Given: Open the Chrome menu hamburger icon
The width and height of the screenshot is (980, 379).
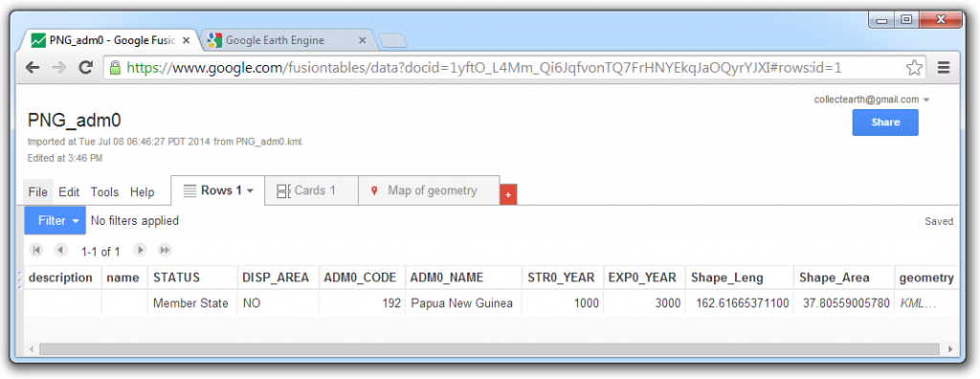Looking at the screenshot, I should (944, 68).
